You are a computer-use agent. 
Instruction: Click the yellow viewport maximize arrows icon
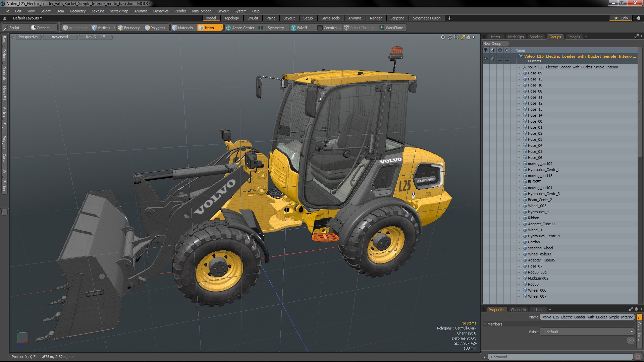click(463, 37)
